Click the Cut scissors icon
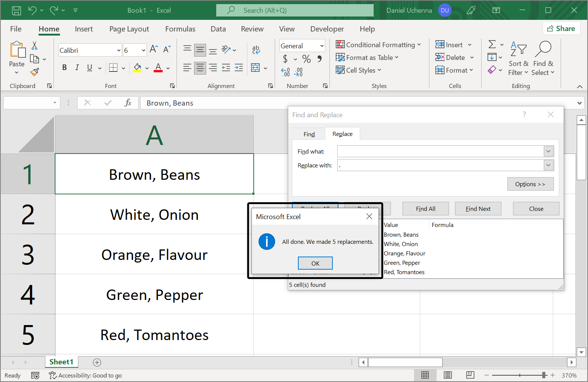This screenshot has height=382, width=588. (x=34, y=46)
